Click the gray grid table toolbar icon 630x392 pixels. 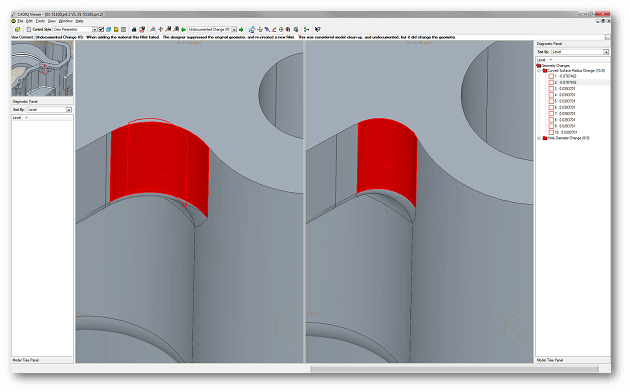point(123,29)
